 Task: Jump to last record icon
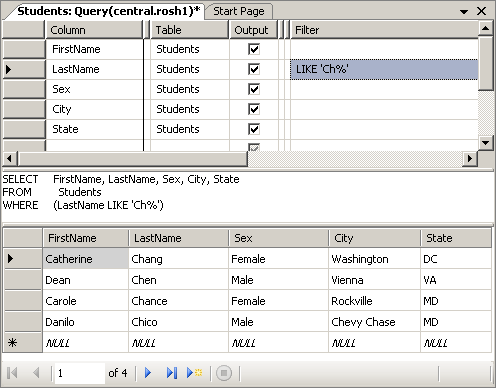point(172,373)
